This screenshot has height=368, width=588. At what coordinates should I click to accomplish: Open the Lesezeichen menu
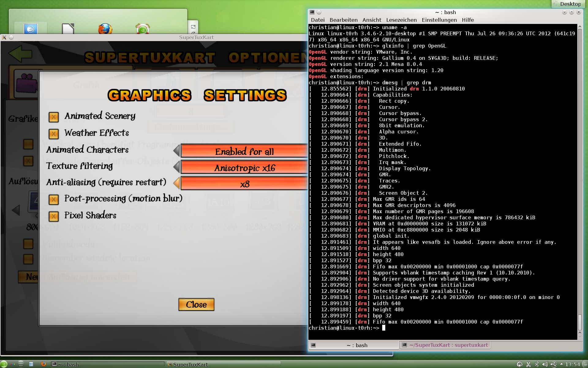(401, 20)
